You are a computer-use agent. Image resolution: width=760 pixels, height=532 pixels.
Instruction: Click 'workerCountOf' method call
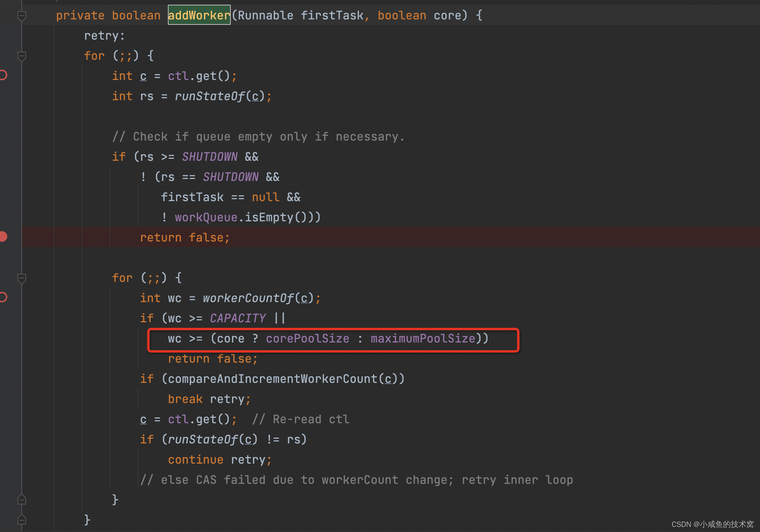pyautogui.click(x=248, y=298)
